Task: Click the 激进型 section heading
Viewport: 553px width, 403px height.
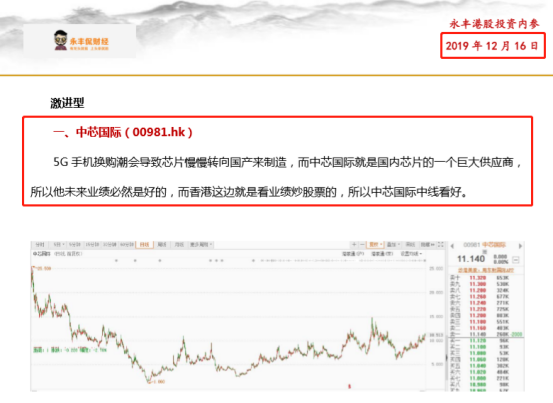Action: point(67,103)
